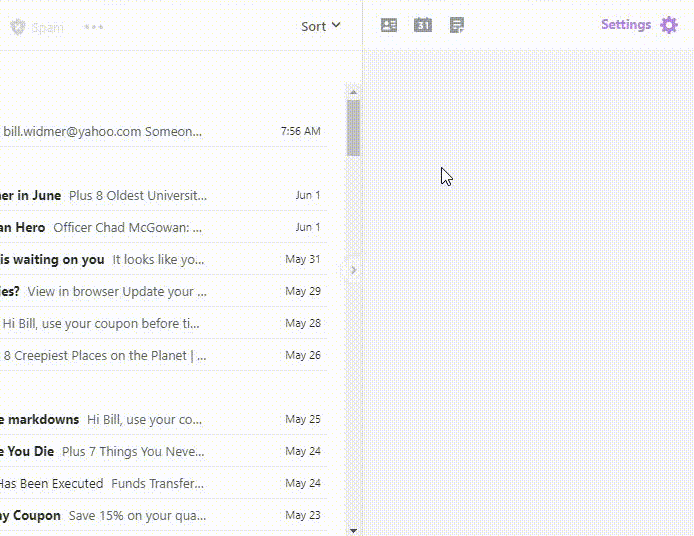Click the scrollbar up arrow
Image resolution: width=694 pixels, height=536 pixels.
click(x=353, y=92)
